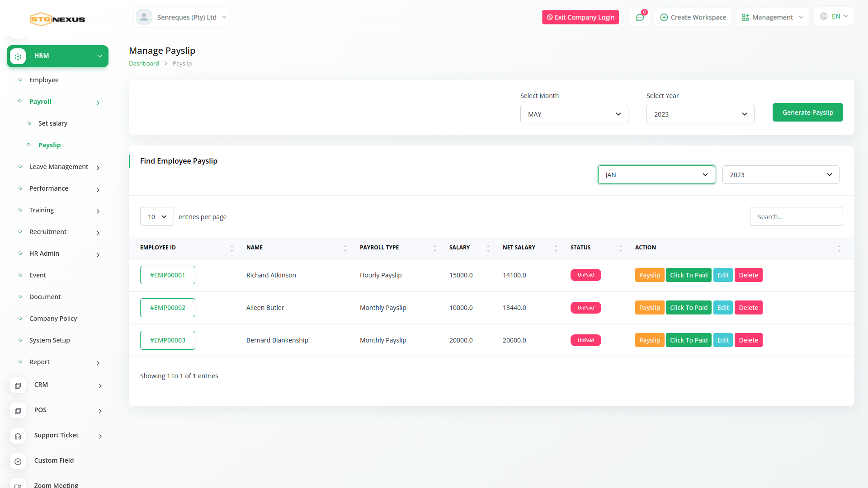Click Exit Company Login button
Image resolution: width=868 pixels, height=488 pixels.
click(x=580, y=17)
